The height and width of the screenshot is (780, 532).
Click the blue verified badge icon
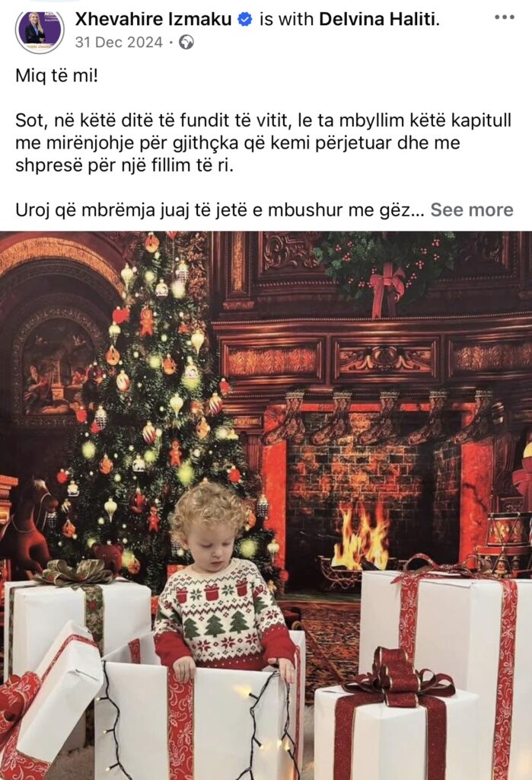point(244,19)
